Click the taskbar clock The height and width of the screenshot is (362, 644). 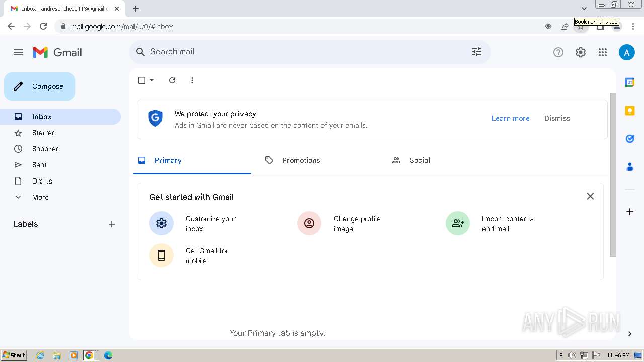click(x=618, y=355)
